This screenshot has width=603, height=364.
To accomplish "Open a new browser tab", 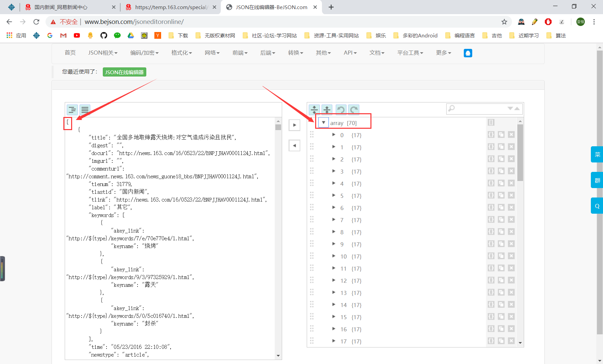I will (x=331, y=7).
